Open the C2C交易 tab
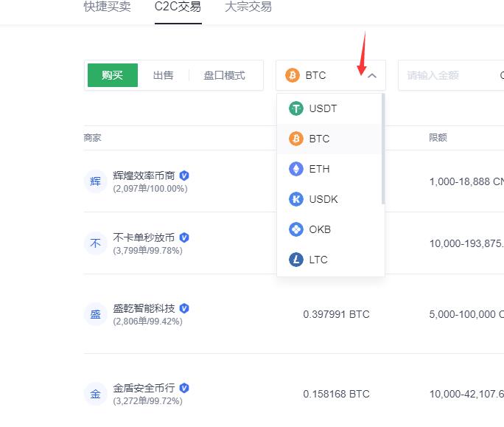The width and height of the screenshot is (504, 427). 178,7
